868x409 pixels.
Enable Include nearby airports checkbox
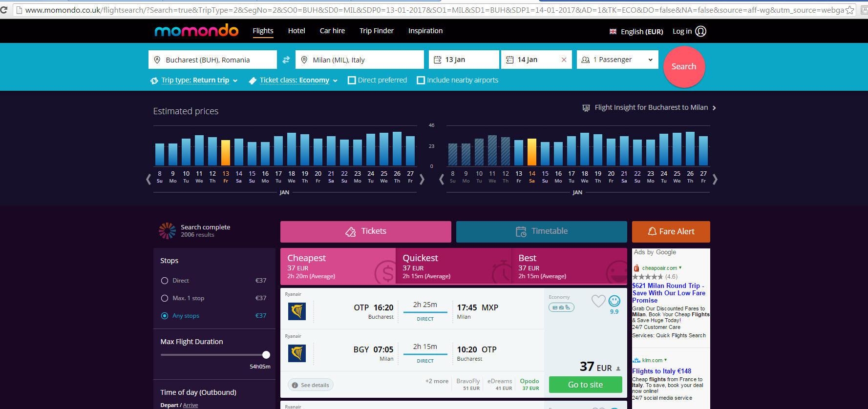(421, 80)
